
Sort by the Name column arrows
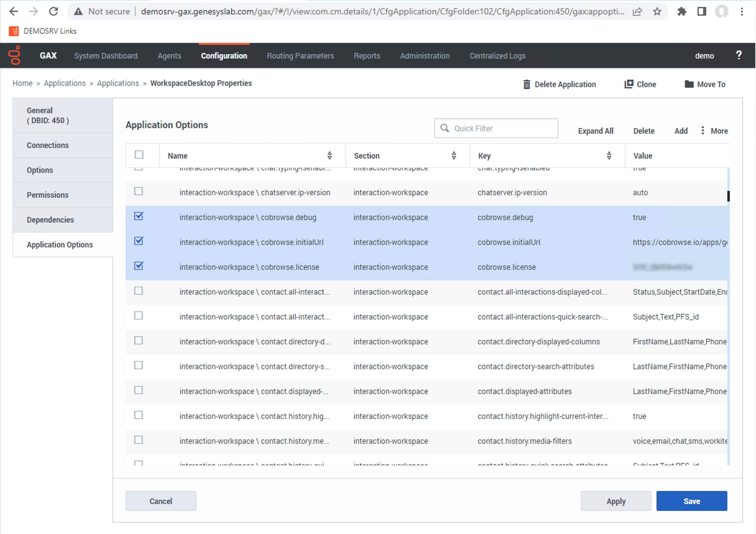coord(330,155)
